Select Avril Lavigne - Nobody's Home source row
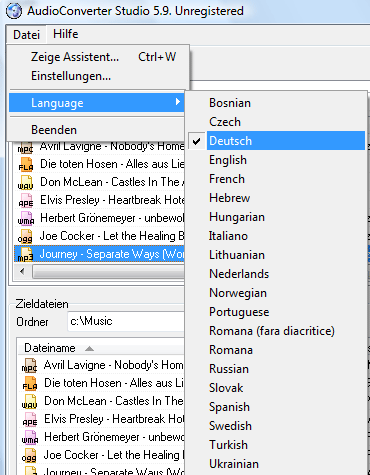The image size is (370, 475). pyautogui.click(x=99, y=147)
